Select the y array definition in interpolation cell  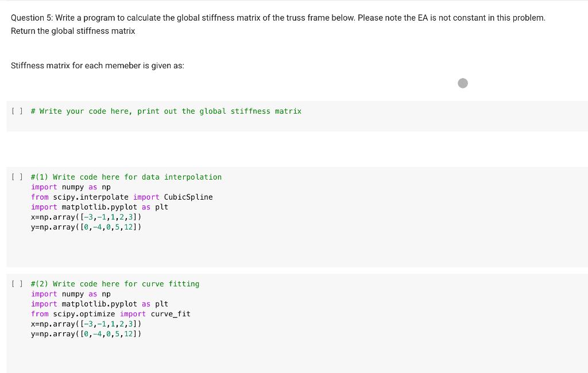pos(87,226)
